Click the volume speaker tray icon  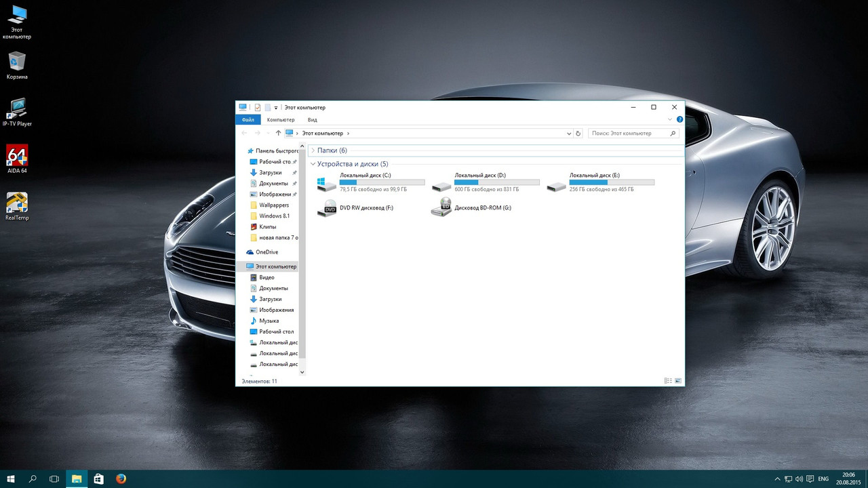pyautogui.click(x=800, y=479)
